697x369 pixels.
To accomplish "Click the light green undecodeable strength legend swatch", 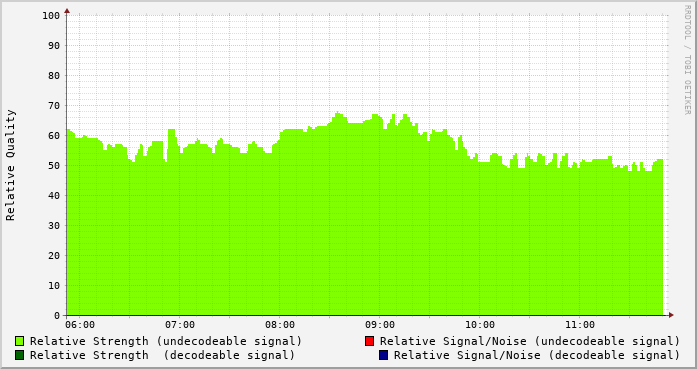I will click(x=20, y=341).
